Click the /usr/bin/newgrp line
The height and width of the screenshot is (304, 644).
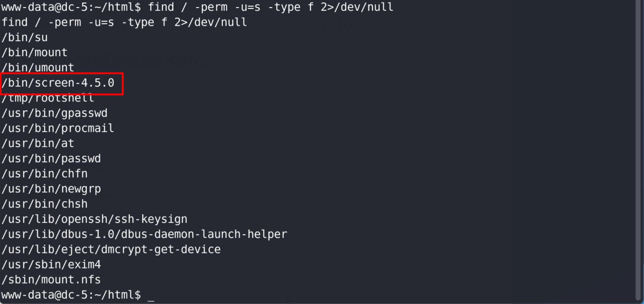tap(51, 189)
